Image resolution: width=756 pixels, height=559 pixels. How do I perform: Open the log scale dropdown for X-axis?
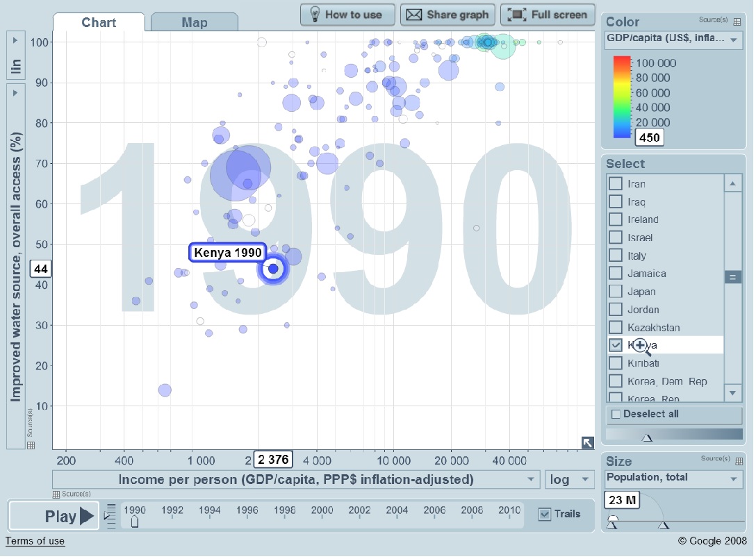tap(570, 479)
